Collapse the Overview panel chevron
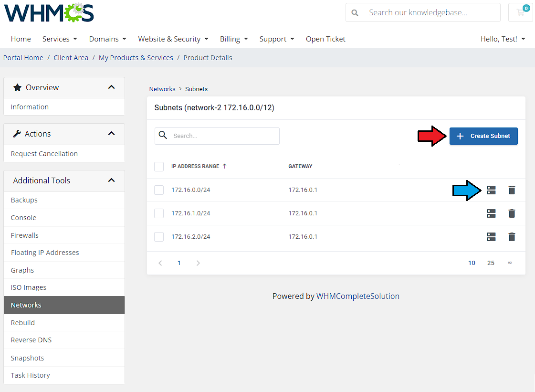The width and height of the screenshot is (535, 392). click(x=111, y=87)
